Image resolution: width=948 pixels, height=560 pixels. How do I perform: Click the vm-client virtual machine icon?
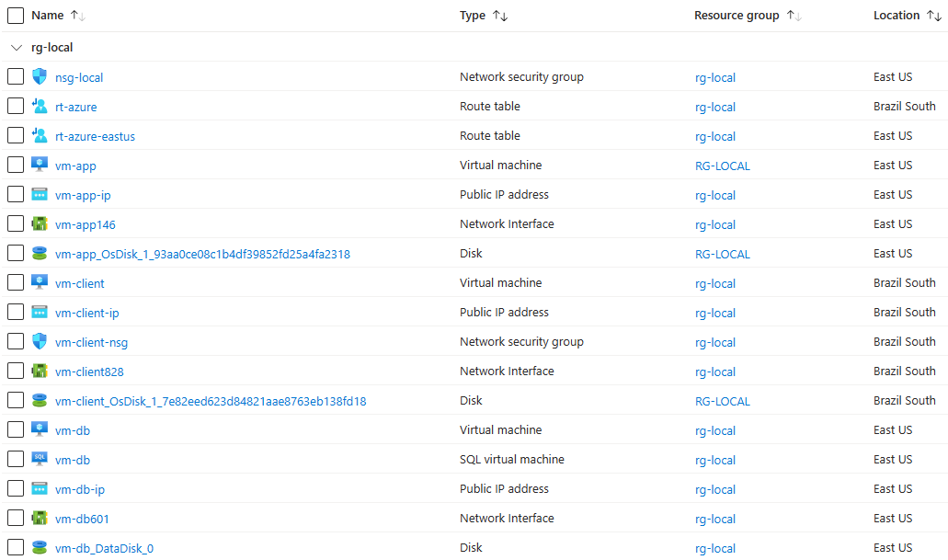point(40,282)
